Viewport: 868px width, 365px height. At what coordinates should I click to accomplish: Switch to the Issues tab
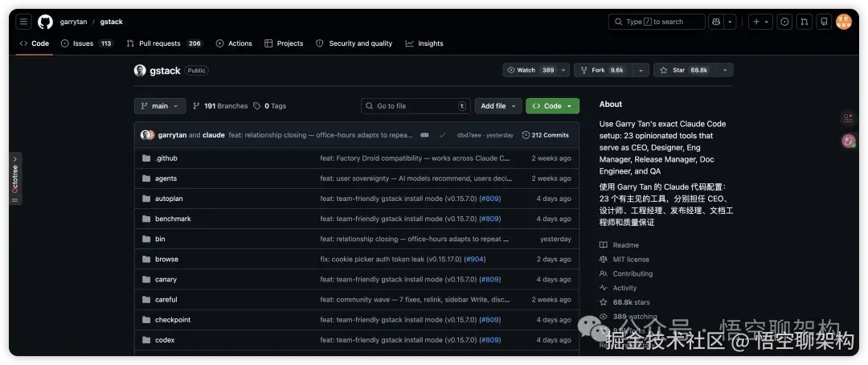tap(87, 43)
